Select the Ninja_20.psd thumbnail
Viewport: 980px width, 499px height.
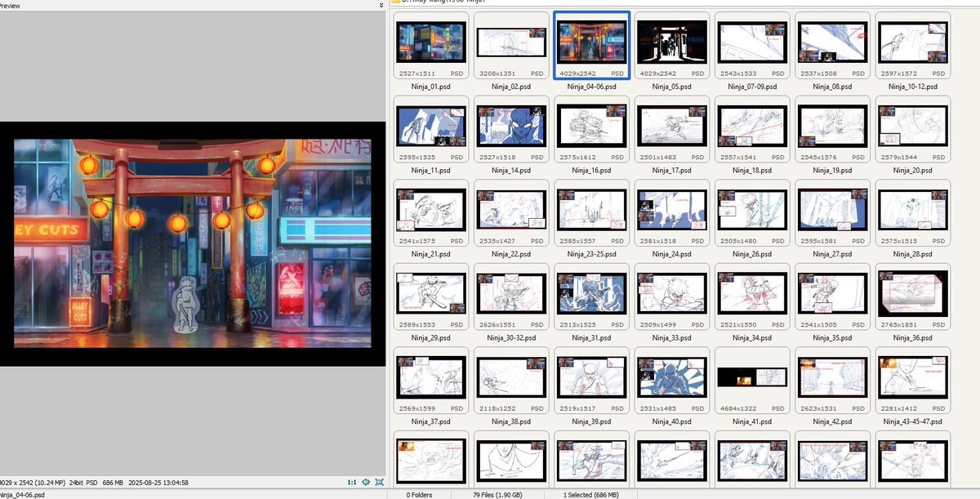912,129
